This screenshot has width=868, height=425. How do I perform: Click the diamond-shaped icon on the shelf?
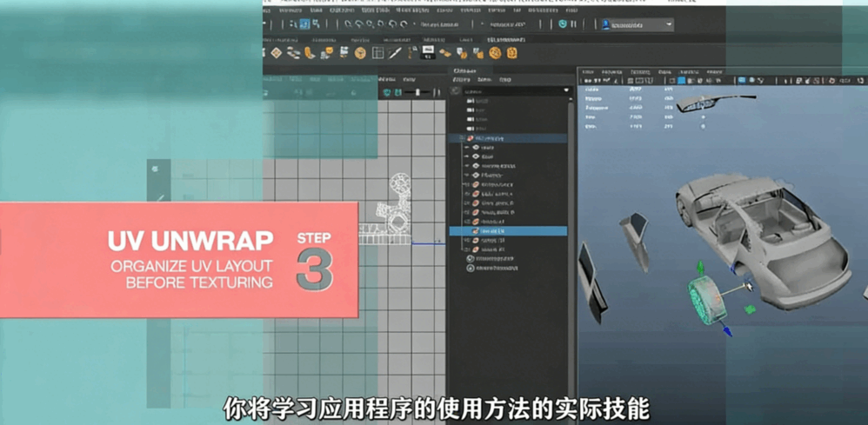point(277,53)
